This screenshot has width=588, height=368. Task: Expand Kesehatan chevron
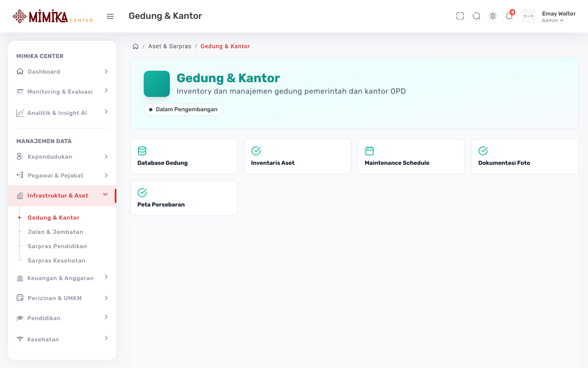click(106, 338)
